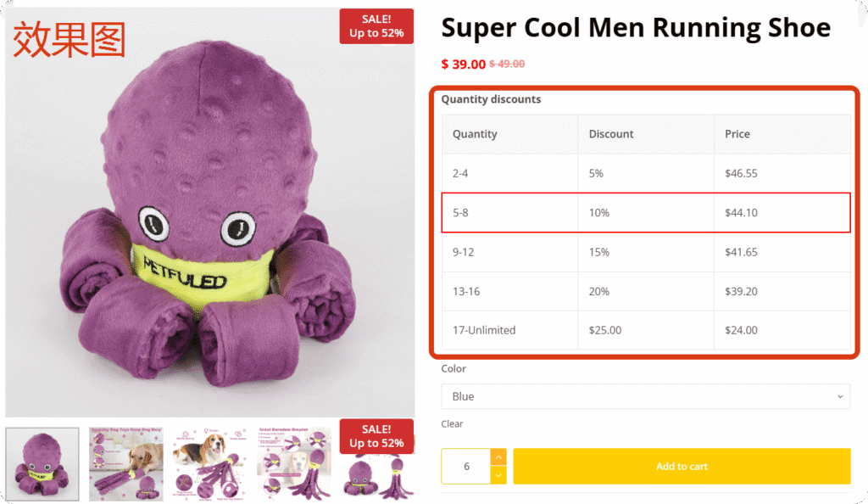
Task: Click the SALE Up to 52% badge on main image
Action: click(x=376, y=26)
